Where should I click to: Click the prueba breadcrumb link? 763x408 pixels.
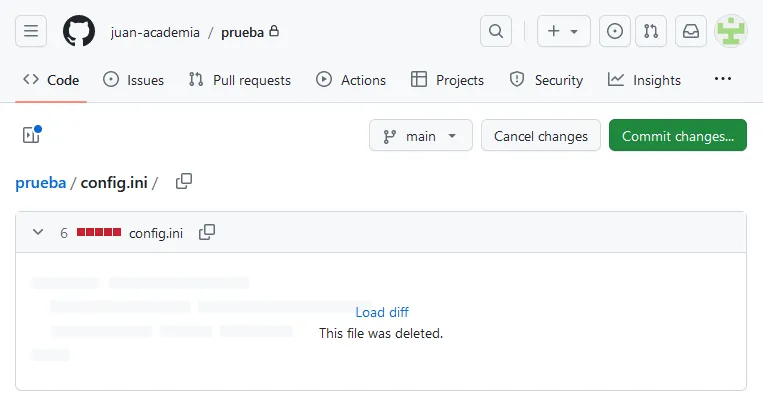(40, 183)
